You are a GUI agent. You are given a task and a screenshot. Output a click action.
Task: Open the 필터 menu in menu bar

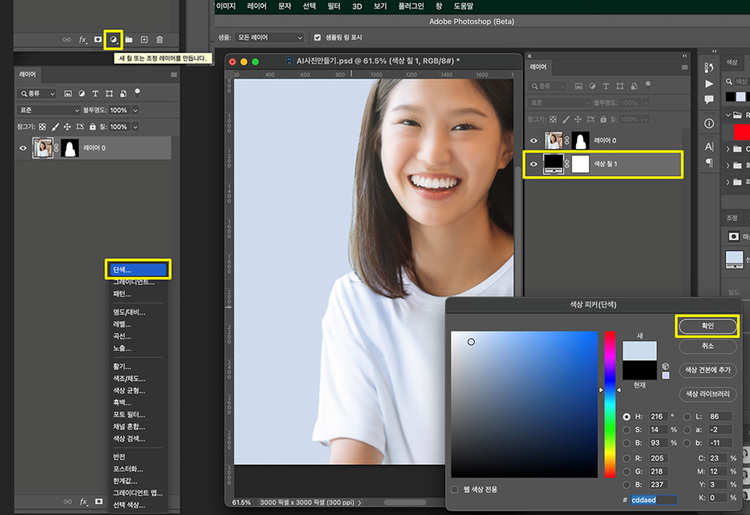(334, 6)
